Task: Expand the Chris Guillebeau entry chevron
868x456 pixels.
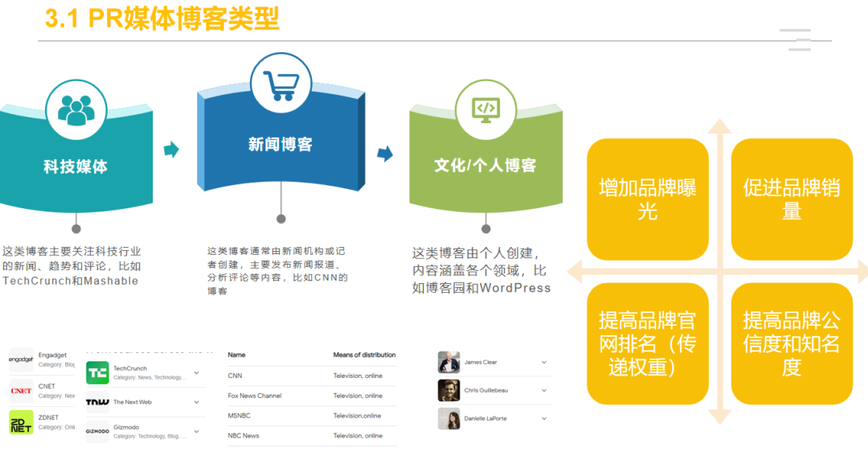Action: [x=544, y=391]
